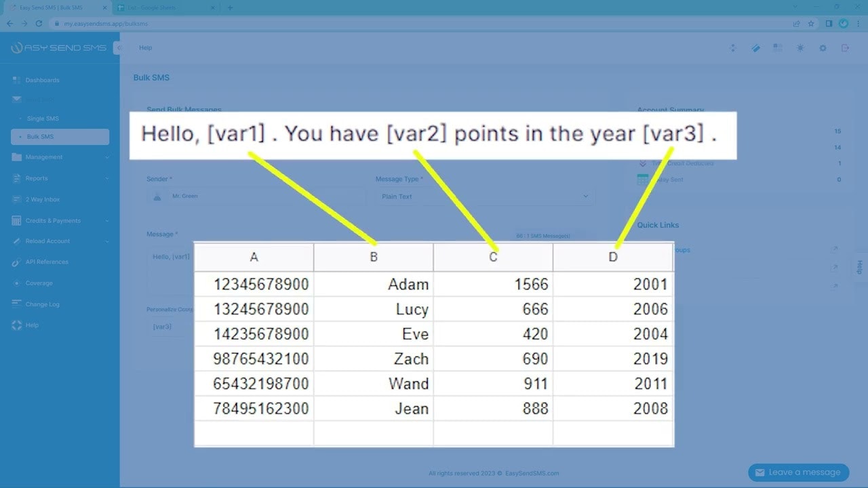Click the Easy Send SMS logo
This screenshot has height=488, width=868.
click(x=58, y=48)
